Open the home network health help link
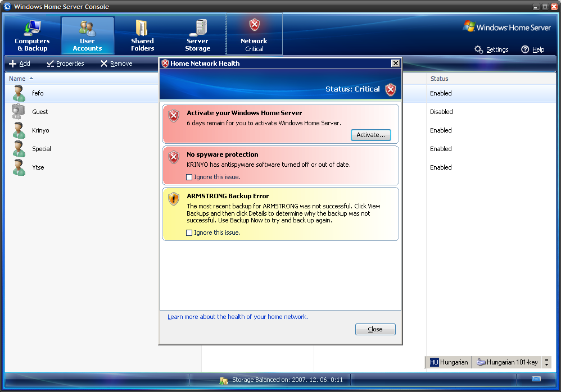The height and width of the screenshot is (392, 561). coord(238,317)
